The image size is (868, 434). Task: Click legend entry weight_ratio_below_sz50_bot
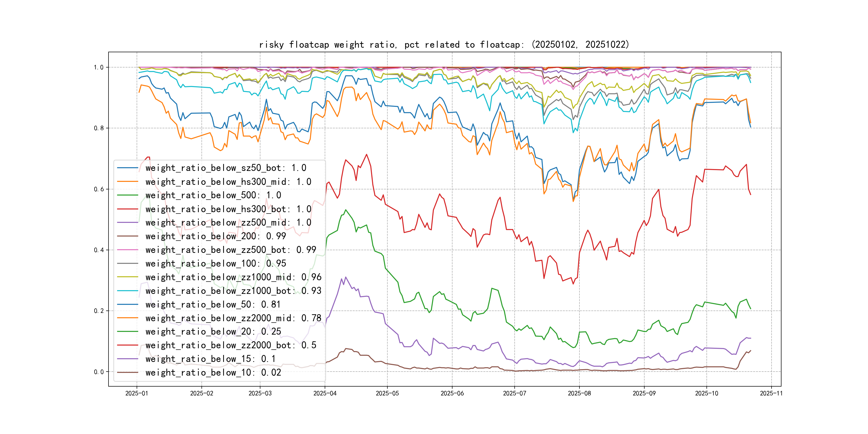226,168
